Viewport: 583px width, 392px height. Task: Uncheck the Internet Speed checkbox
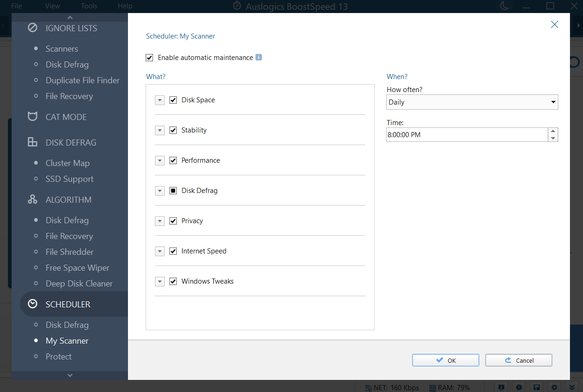(173, 251)
